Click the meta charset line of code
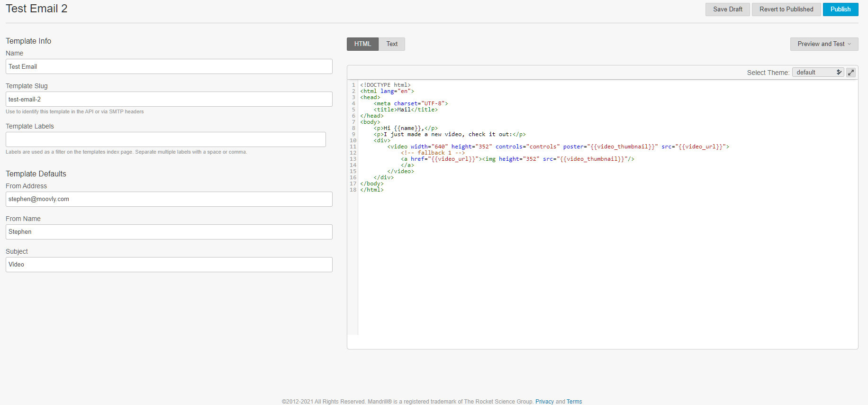Image resolution: width=868 pixels, height=405 pixels. tap(411, 103)
